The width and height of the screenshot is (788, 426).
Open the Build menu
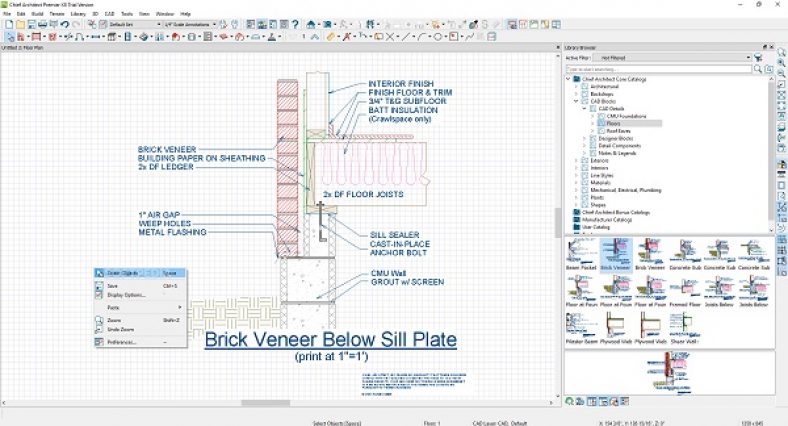point(37,14)
